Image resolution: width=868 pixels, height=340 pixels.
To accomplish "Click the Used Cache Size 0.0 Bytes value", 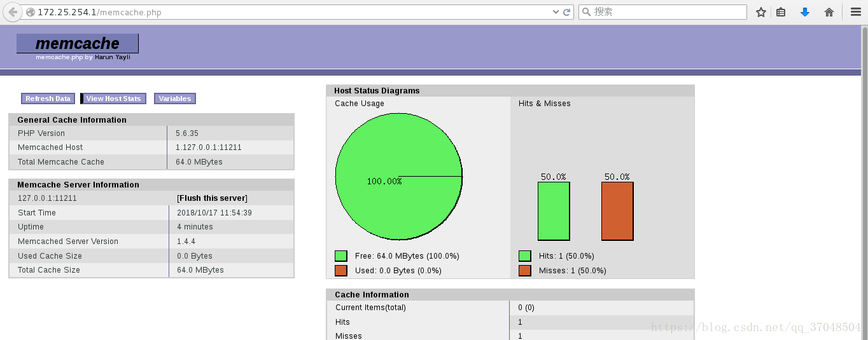I will point(195,256).
